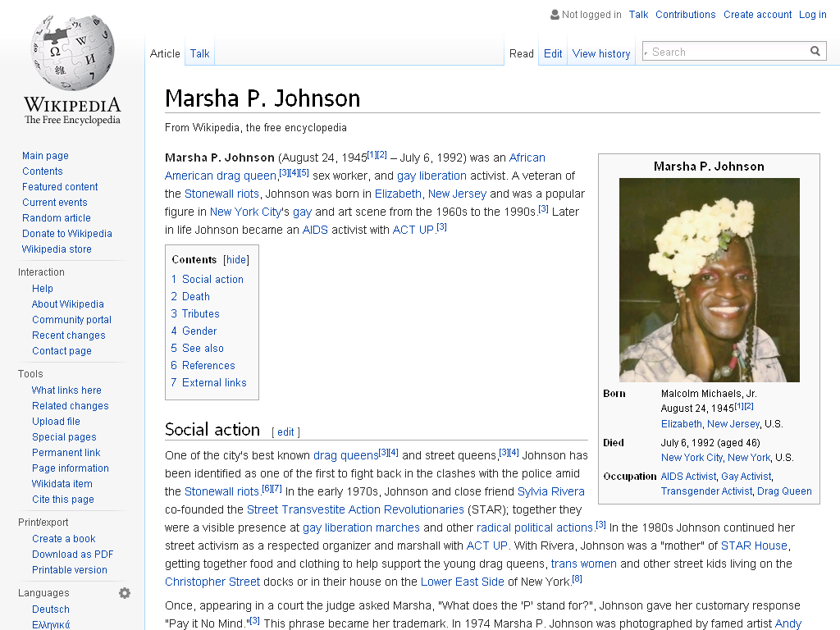840x630 pixels.
Task: Switch to the Talk tab
Action: (x=199, y=53)
